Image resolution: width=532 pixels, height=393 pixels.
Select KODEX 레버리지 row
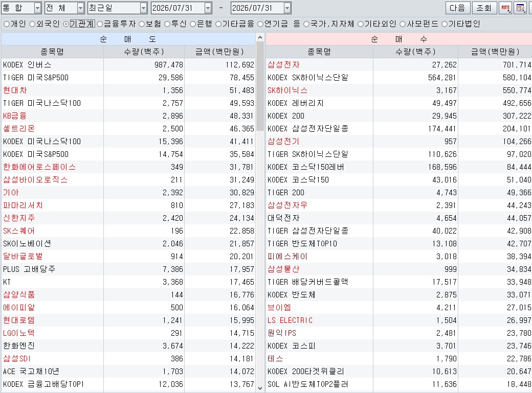[x=399, y=103]
